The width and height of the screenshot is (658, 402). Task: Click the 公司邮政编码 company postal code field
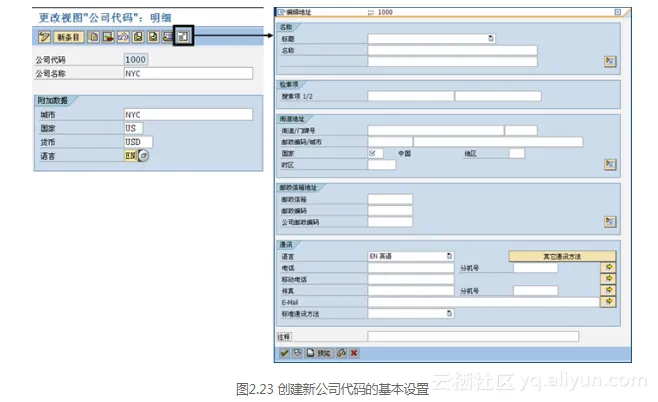click(x=390, y=222)
